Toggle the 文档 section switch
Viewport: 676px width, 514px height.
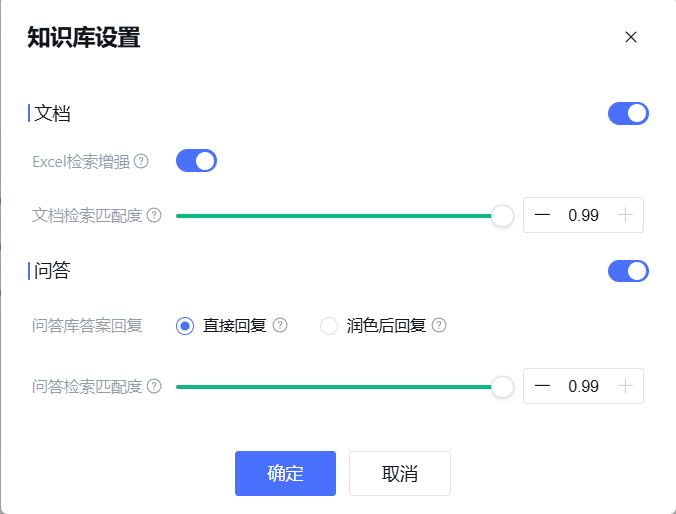[x=628, y=114]
